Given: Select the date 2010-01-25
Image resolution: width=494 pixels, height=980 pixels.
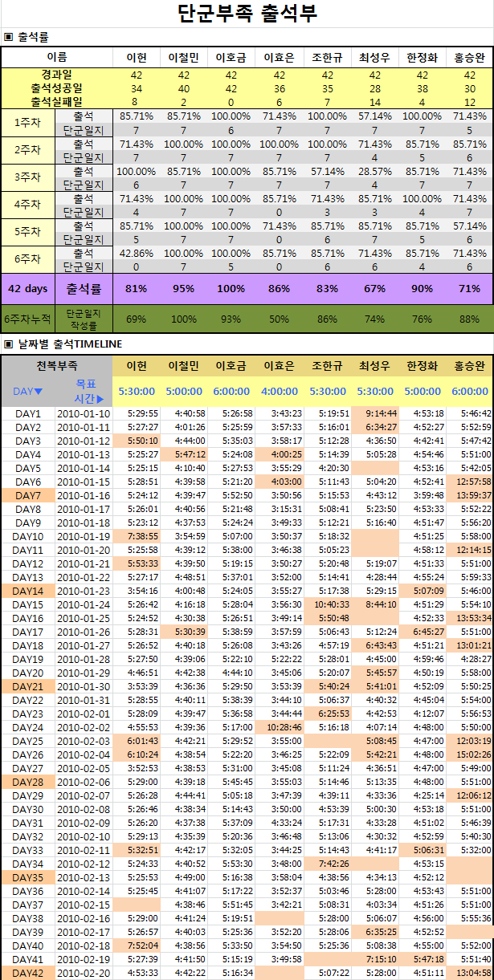Looking at the screenshot, I should pos(84,618).
